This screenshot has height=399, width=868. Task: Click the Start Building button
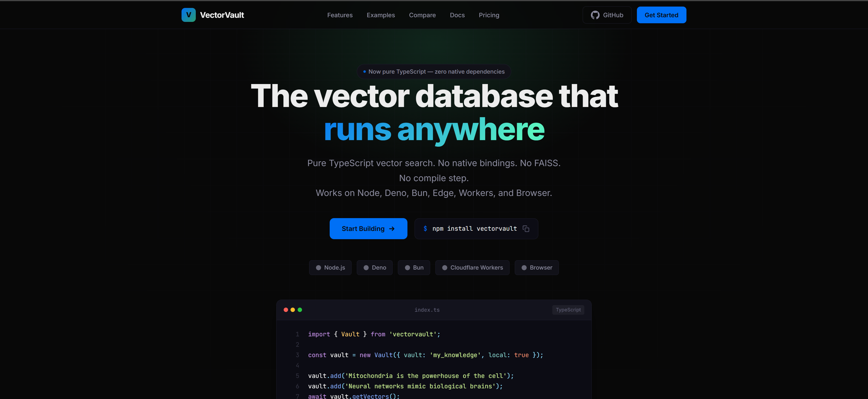click(368, 229)
